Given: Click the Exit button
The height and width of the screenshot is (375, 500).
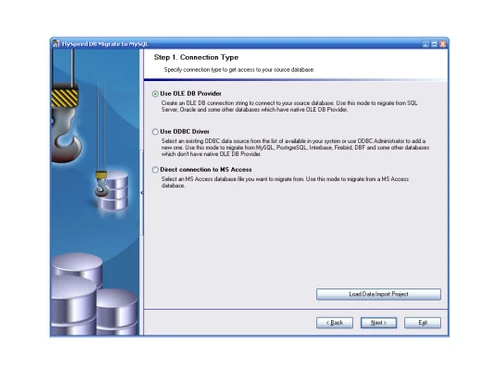Looking at the screenshot, I should [x=423, y=323].
